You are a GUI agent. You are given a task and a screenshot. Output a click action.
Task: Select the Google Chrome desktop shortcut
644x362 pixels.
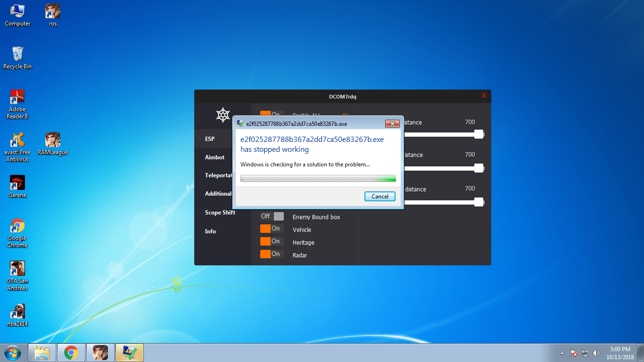point(17,233)
